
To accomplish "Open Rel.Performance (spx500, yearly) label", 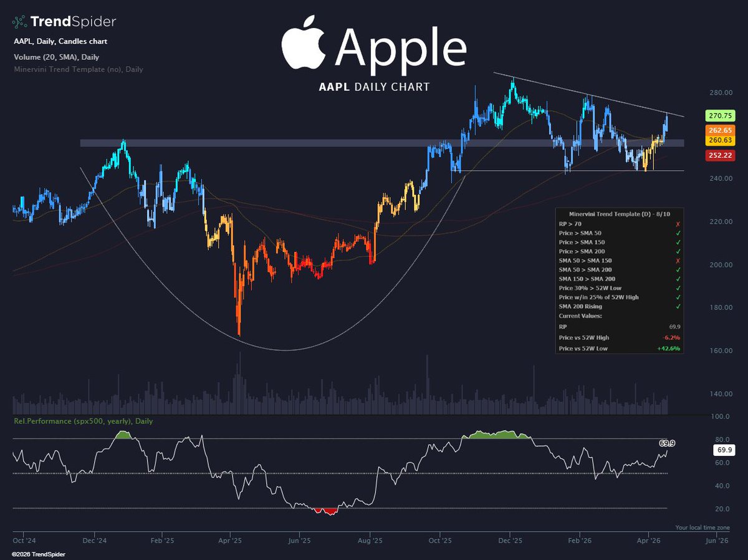I will coord(83,421).
